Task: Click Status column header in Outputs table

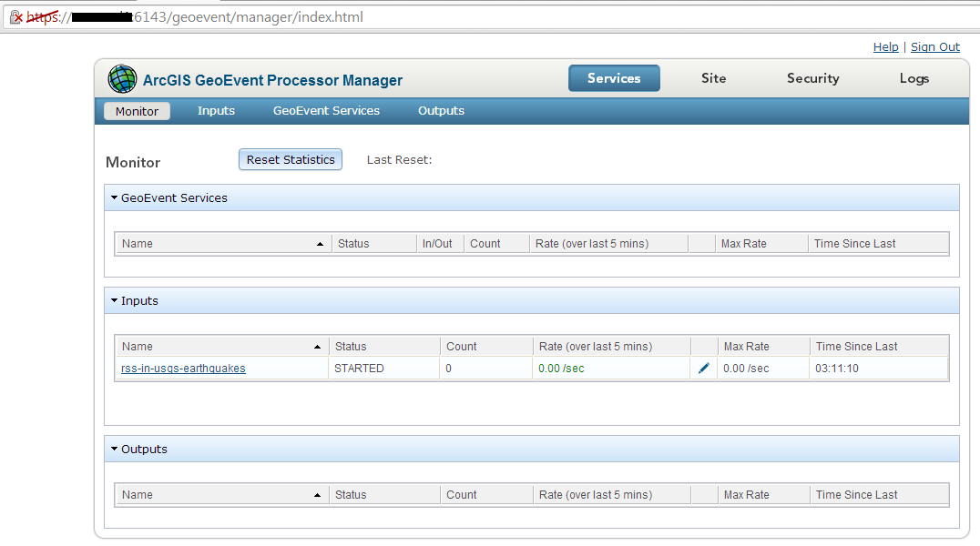Action: [384, 495]
